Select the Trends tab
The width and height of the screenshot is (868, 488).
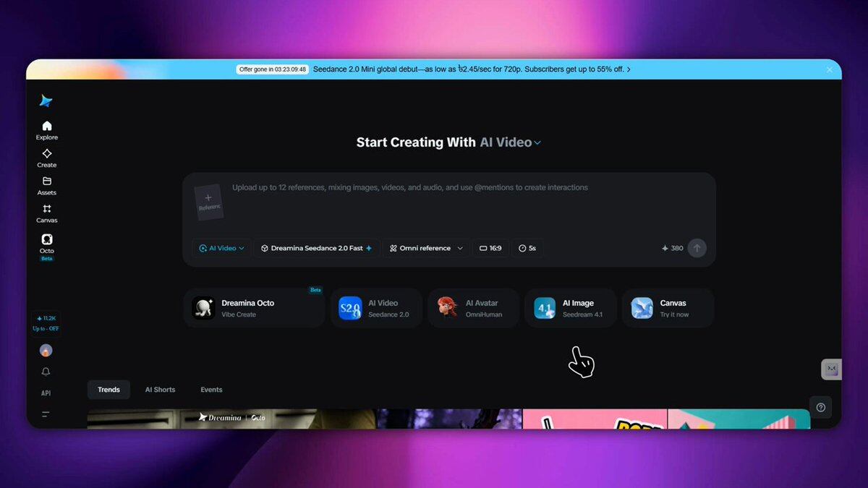tap(109, 390)
